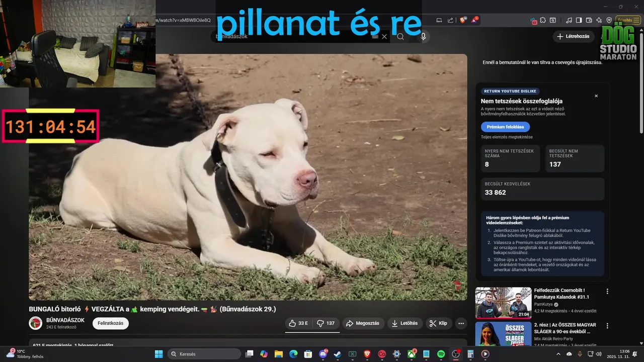The width and height of the screenshot is (644, 362).
Task: Open Task View on the taskbar
Action: [x=249, y=354]
